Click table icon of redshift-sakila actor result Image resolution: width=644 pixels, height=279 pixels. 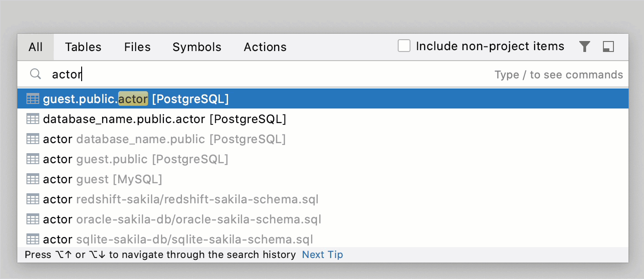tap(33, 199)
